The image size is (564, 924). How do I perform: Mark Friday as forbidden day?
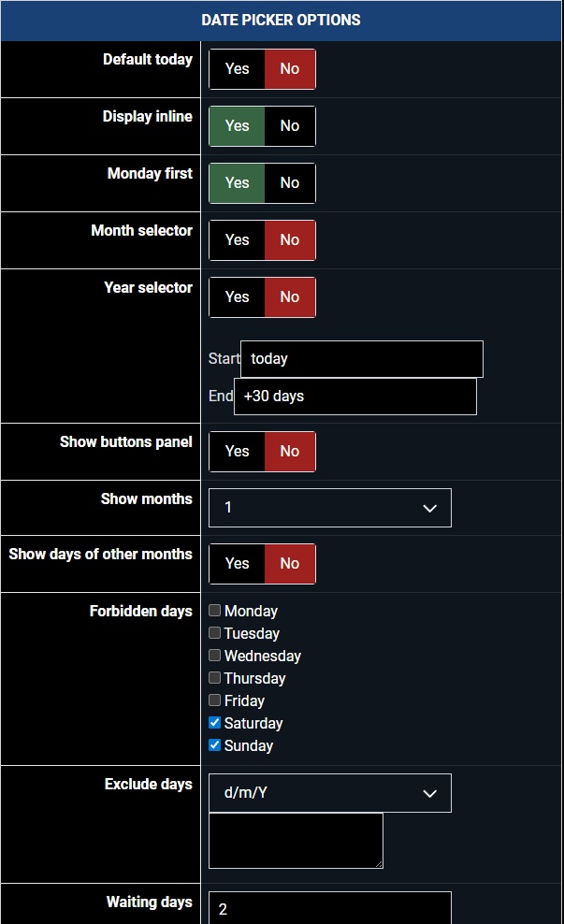(x=215, y=700)
